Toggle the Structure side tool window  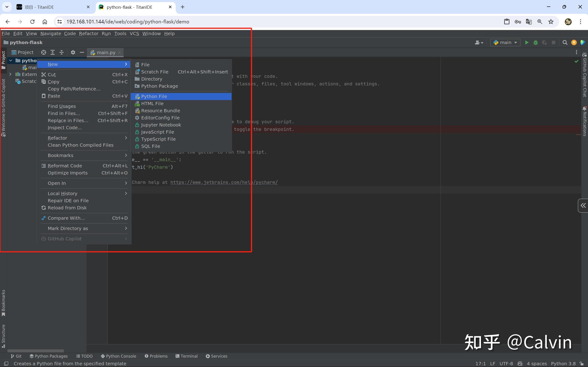pos(3,336)
